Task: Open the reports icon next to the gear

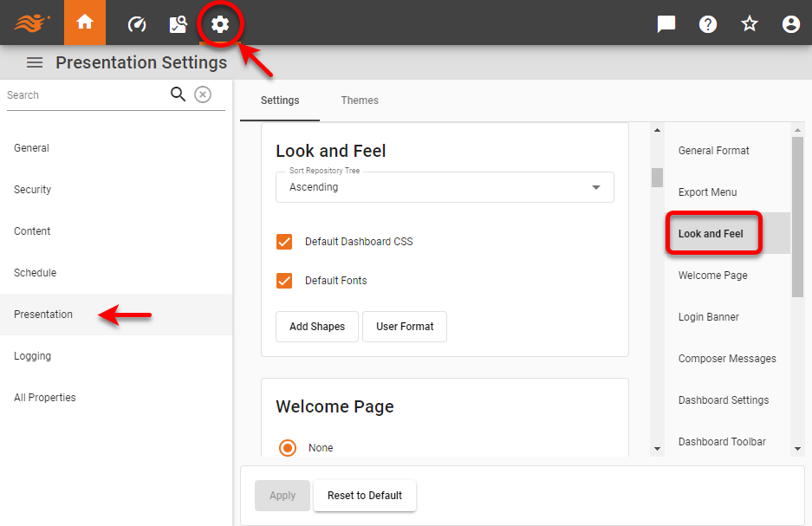Action: (179, 24)
